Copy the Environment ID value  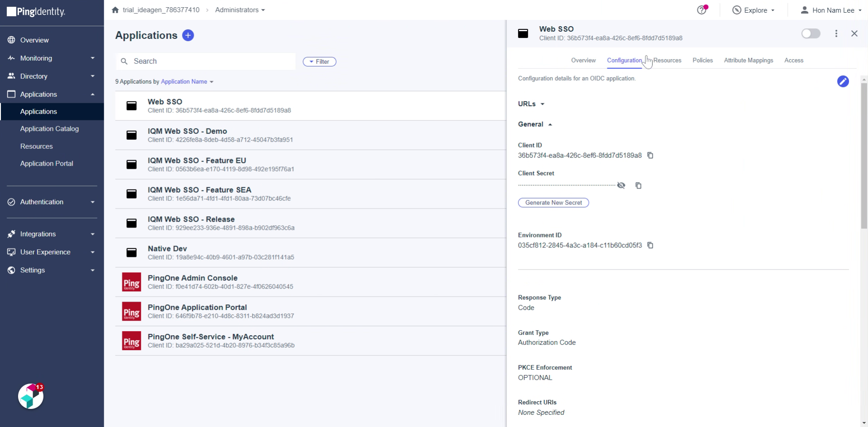[650, 245]
